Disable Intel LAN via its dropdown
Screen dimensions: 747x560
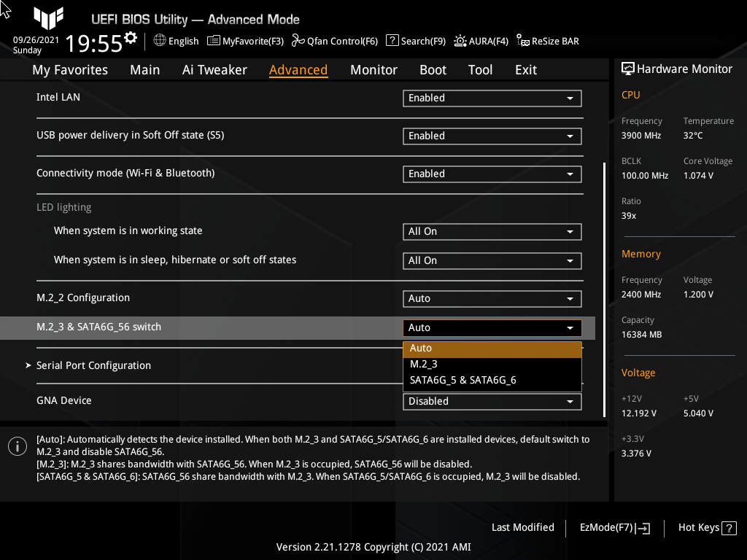point(492,98)
